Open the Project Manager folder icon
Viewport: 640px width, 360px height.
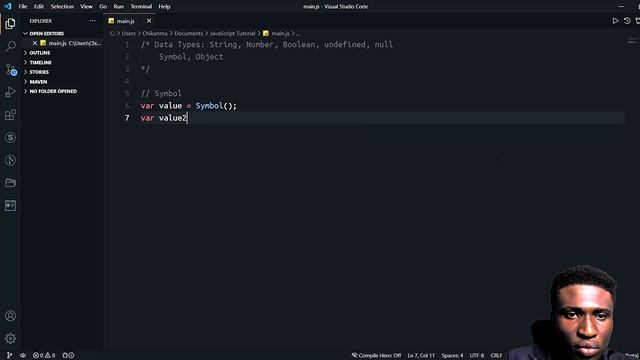pyautogui.click(x=11, y=182)
